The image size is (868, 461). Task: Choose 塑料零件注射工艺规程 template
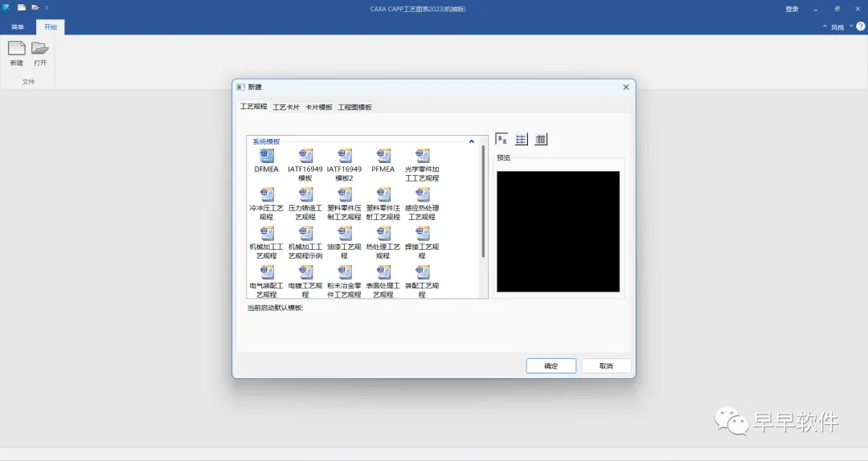[x=383, y=204]
